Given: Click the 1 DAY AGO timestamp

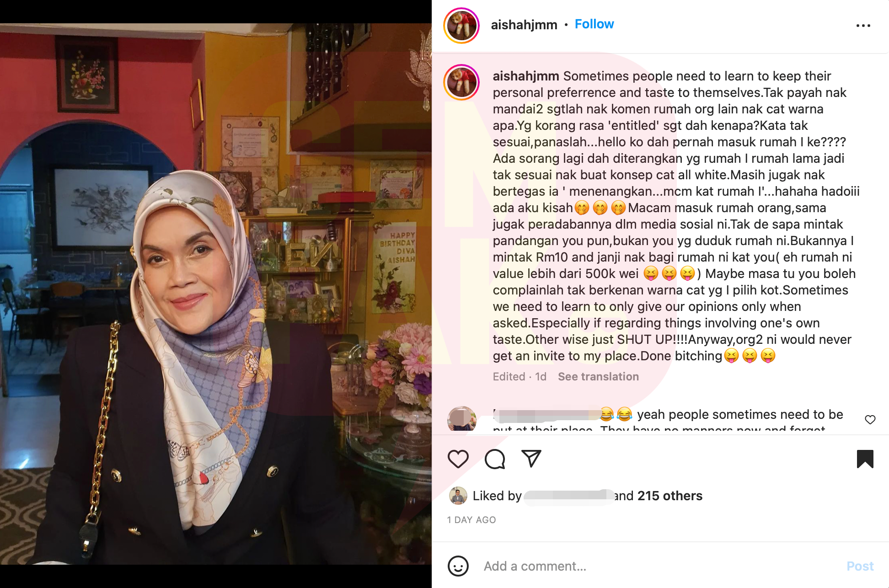Looking at the screenshot, I should (x=471, y=520).
